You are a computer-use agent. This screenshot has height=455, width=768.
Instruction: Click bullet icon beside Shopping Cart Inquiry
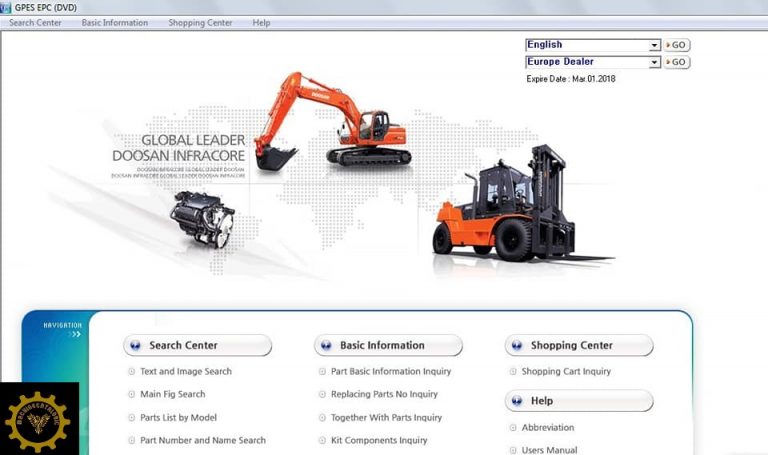513,371
